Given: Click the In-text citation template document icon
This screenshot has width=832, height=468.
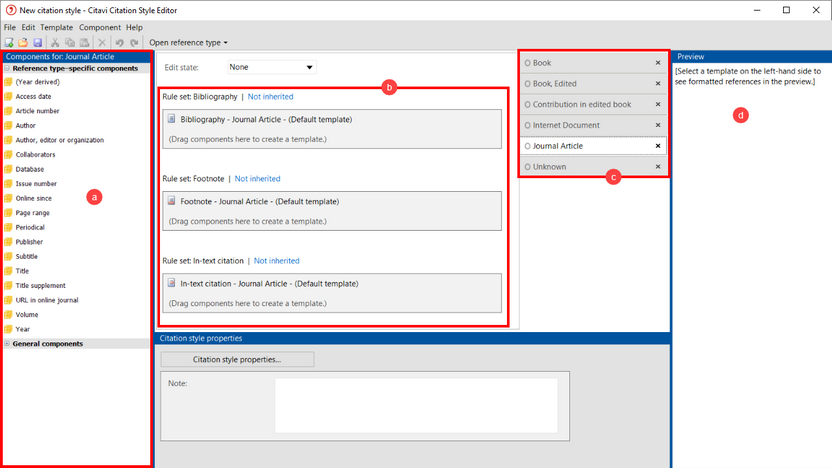Looking at the screenshot, I should (171, 283).
